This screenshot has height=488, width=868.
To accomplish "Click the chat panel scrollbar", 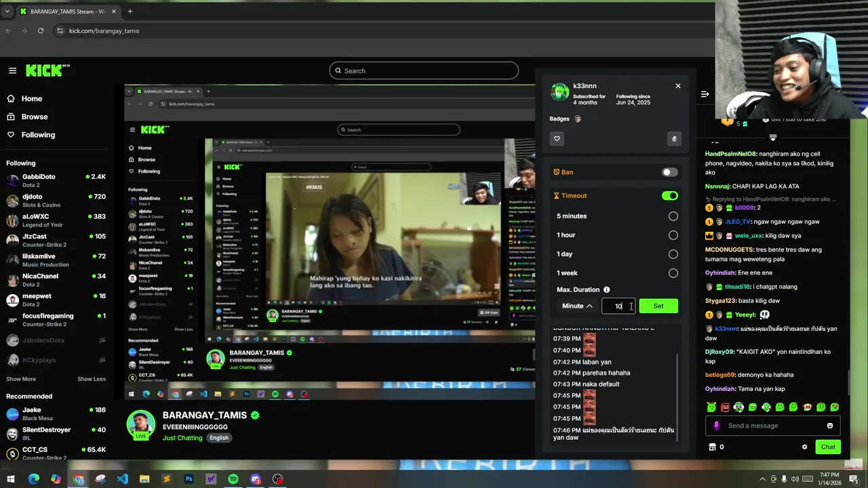I will point(848,382).
